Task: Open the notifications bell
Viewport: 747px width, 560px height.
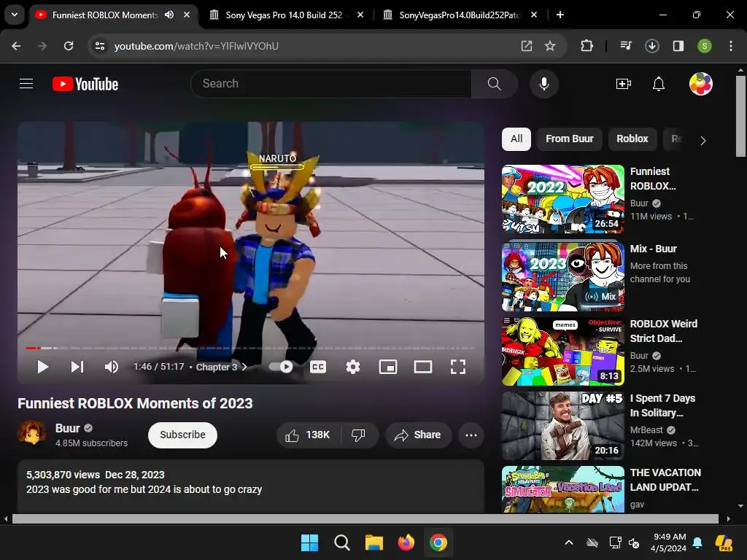Action: click(659, 84)
